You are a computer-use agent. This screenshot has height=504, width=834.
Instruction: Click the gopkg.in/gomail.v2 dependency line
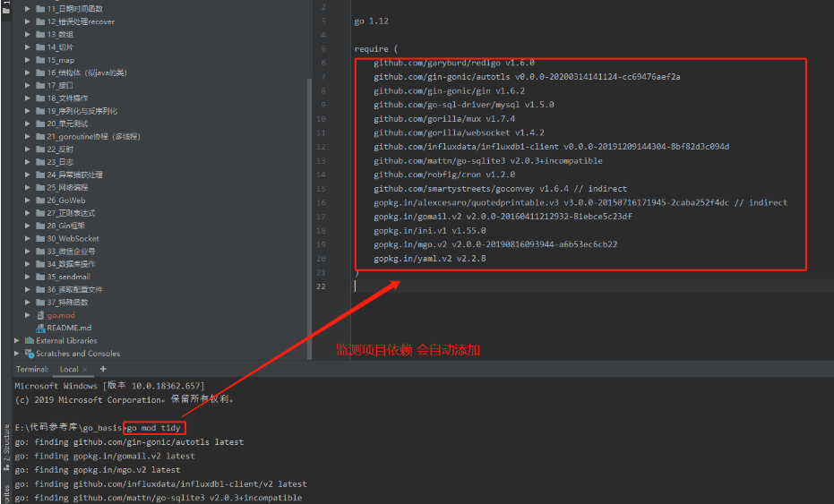(503, 217)
